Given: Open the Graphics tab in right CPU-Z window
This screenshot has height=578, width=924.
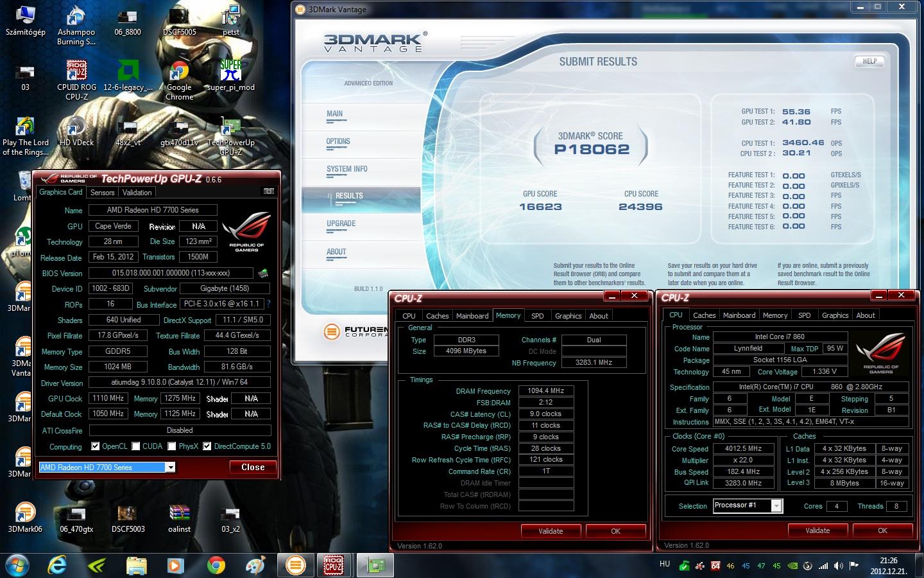Looking at the screenshot, I should pyautogui.click(x=835, y=315).
